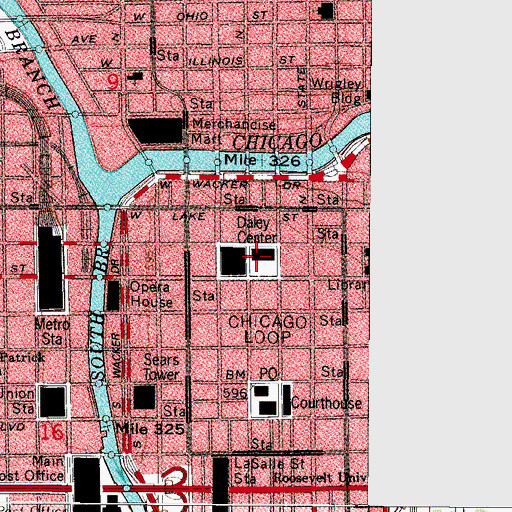Image resolution: width=512 pixels, height=512 pixels.
Task: Click the BM 596 benchmark label
Action: click(x=236, y=384)
